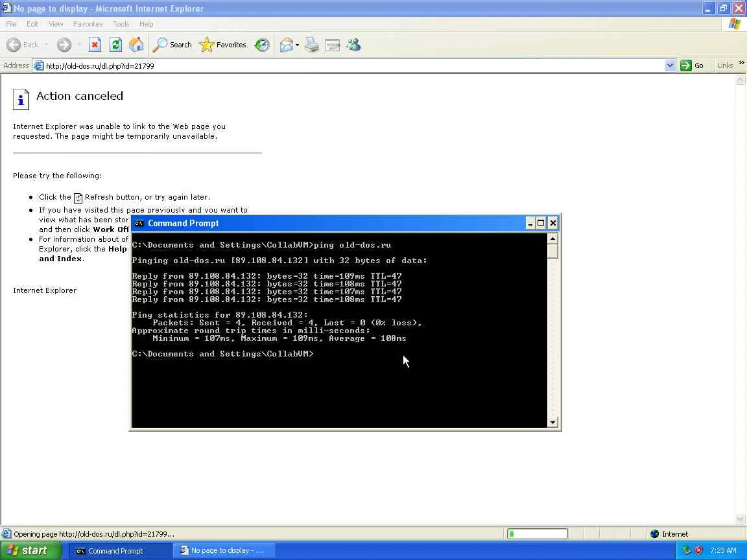747x560 pixels.
Task: Open the Search pane
Action: coord(172,45)
